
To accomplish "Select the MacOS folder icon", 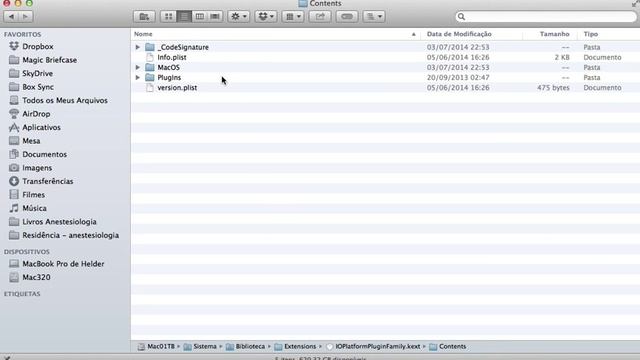I will click(150, 67).
